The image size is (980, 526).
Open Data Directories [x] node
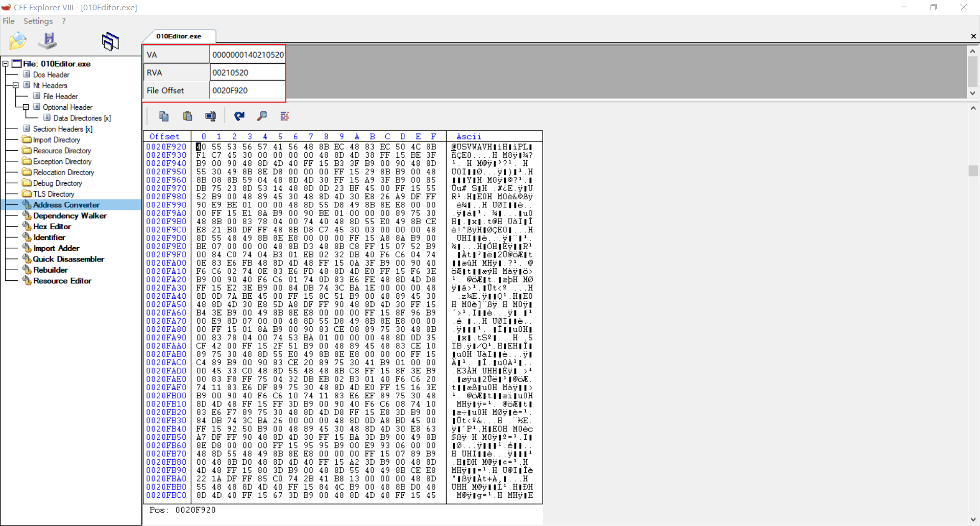click(x=82, y=118)
